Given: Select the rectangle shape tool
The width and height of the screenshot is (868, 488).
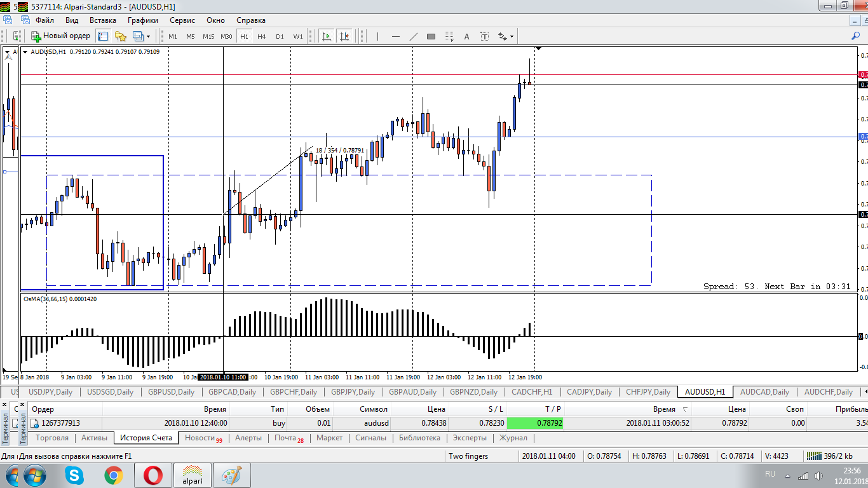Looking at the screenshot, I should click(431, 36).
